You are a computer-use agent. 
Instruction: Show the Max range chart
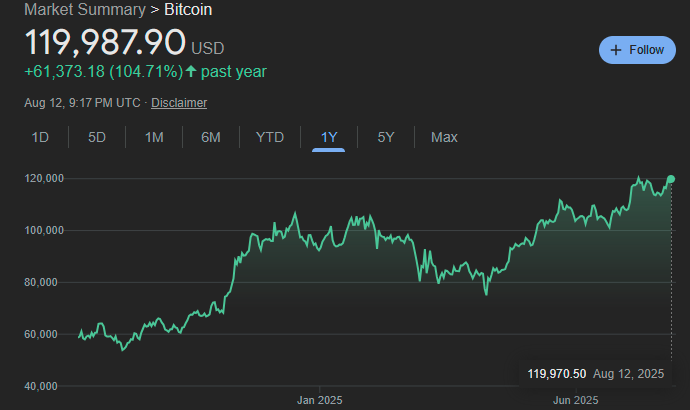pyautogui.click(x=444, y=137)
